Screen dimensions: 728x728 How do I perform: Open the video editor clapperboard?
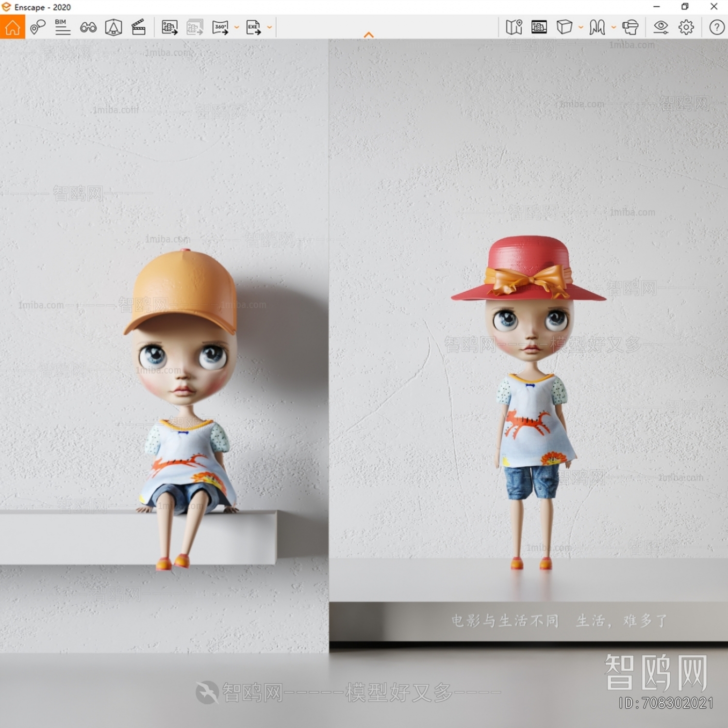139,27
